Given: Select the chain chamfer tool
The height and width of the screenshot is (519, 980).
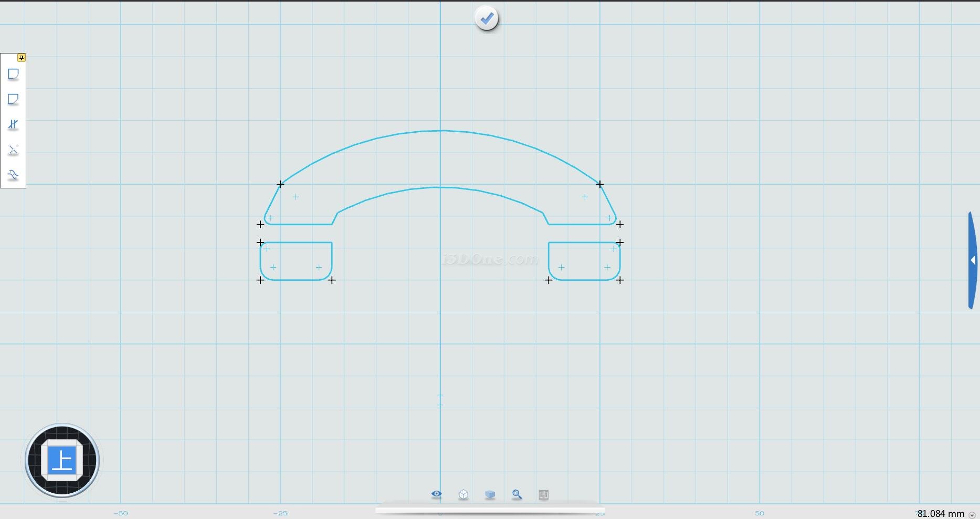Looking at the screenshot, I should (13, 99).
